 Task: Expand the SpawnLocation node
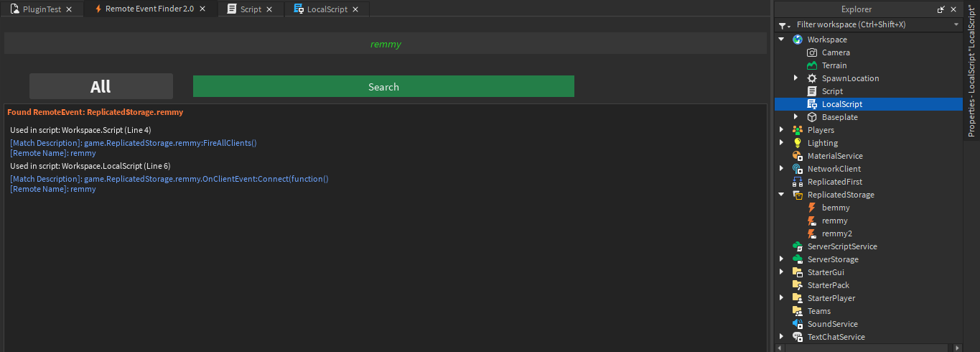(795, 78)
